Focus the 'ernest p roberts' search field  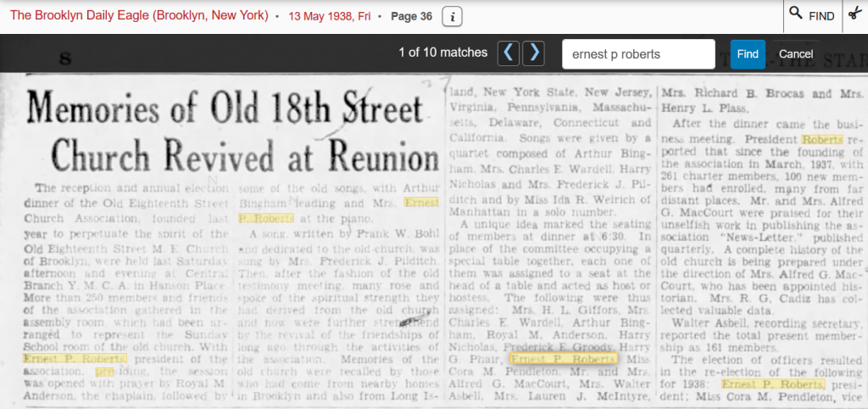(x=637, y=54)
